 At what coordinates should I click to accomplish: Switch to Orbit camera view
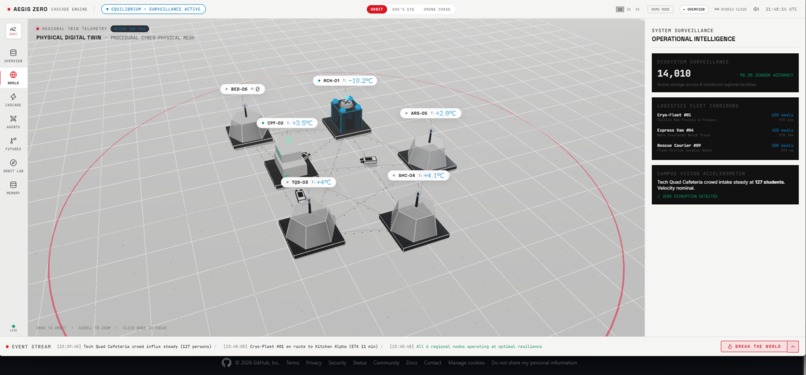coord(377,9)
